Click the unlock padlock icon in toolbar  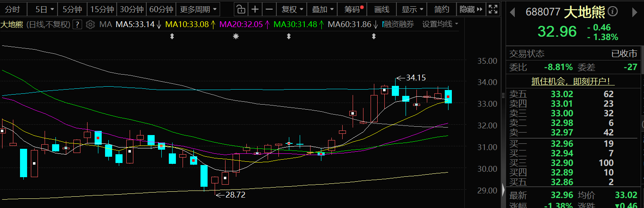tap(241, 9)
